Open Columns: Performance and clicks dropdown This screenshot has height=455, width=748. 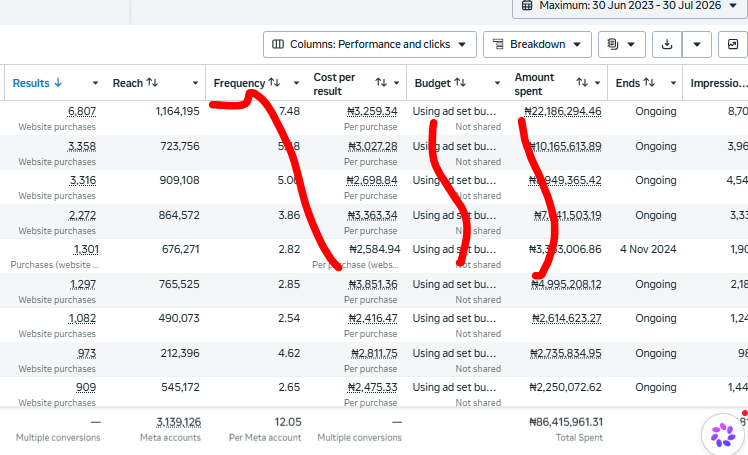click(x=370, y=44)
